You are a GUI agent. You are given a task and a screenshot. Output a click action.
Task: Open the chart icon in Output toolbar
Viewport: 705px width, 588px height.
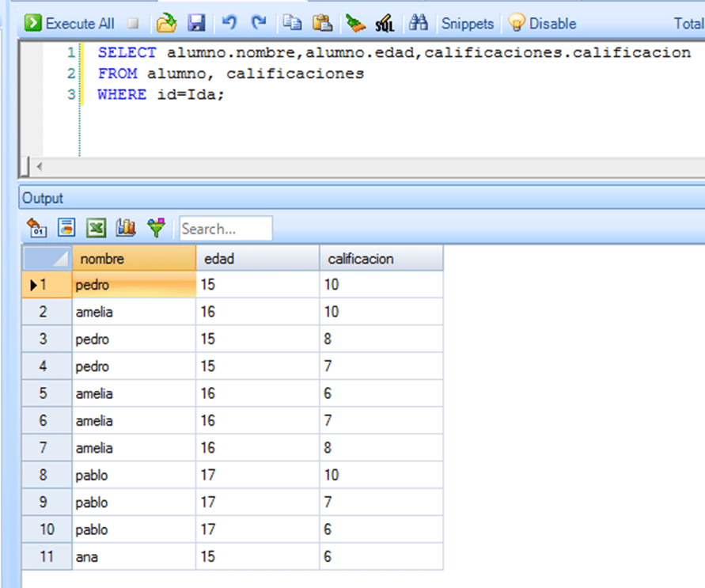pyautogui.click(x=126, y=229)
